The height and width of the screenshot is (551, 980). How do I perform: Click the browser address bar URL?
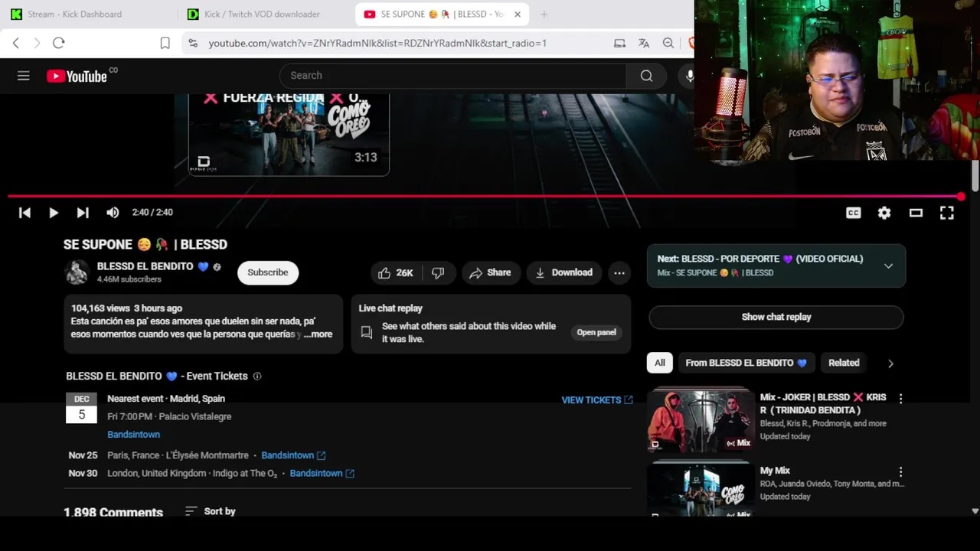377,44
